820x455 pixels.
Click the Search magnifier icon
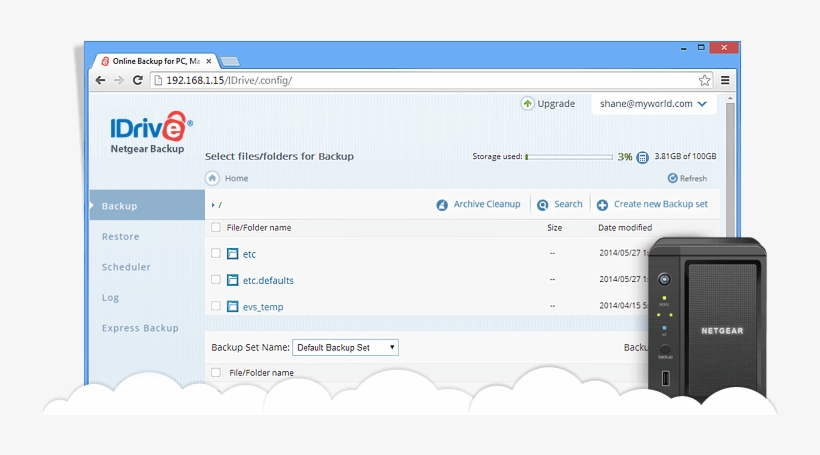(543, 205)
